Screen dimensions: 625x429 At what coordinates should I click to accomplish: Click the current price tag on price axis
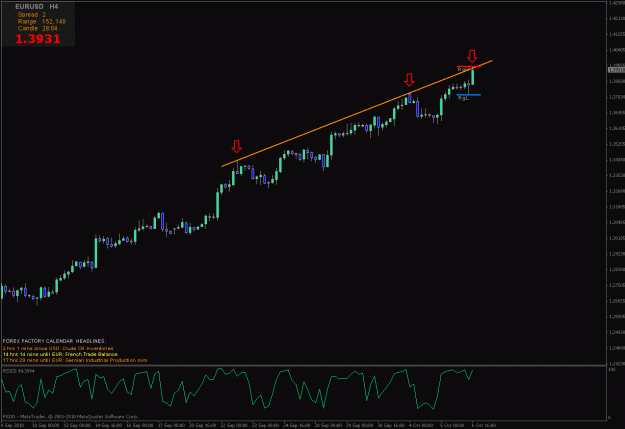click(616, 70)
